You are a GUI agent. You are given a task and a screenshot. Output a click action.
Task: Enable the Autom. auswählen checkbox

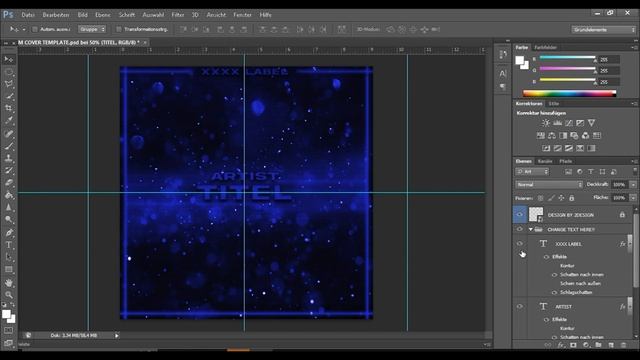point(35,29)
